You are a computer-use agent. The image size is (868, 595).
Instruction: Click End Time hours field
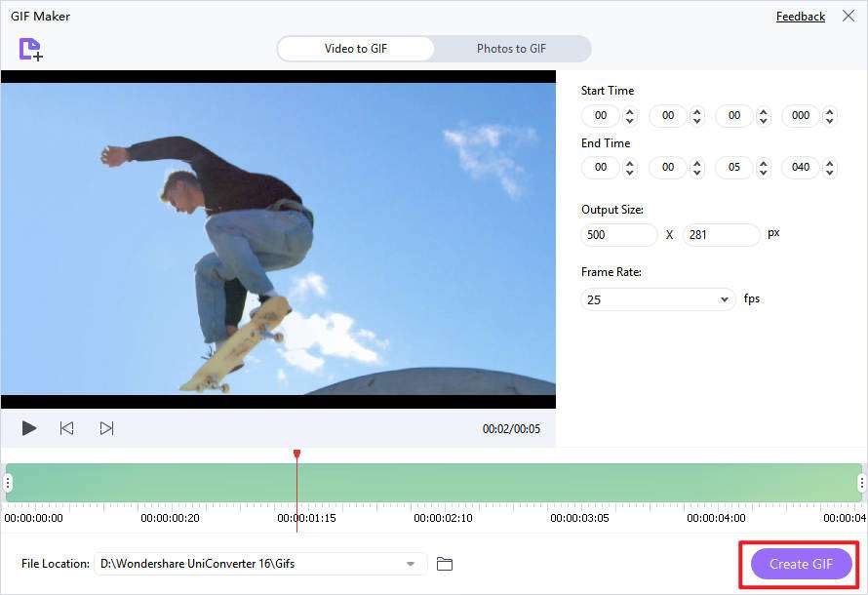point(601,167)
